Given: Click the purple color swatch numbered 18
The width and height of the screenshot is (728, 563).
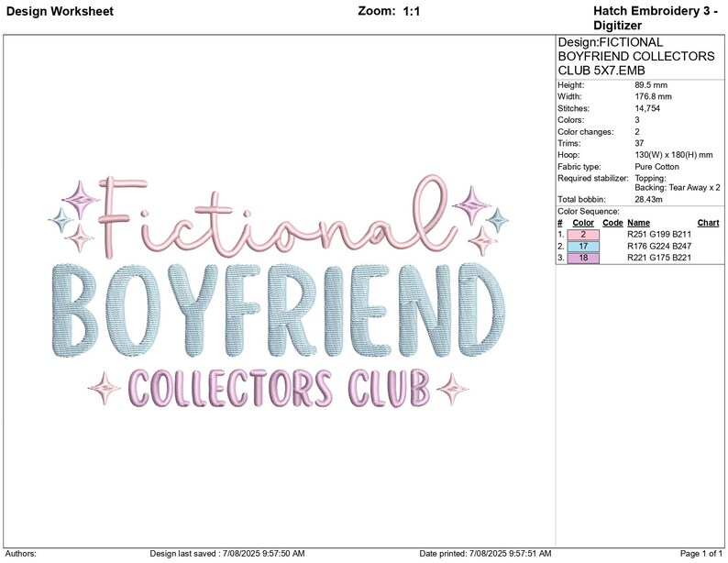Looking at the screenshot, I should [x=583, y=258].
